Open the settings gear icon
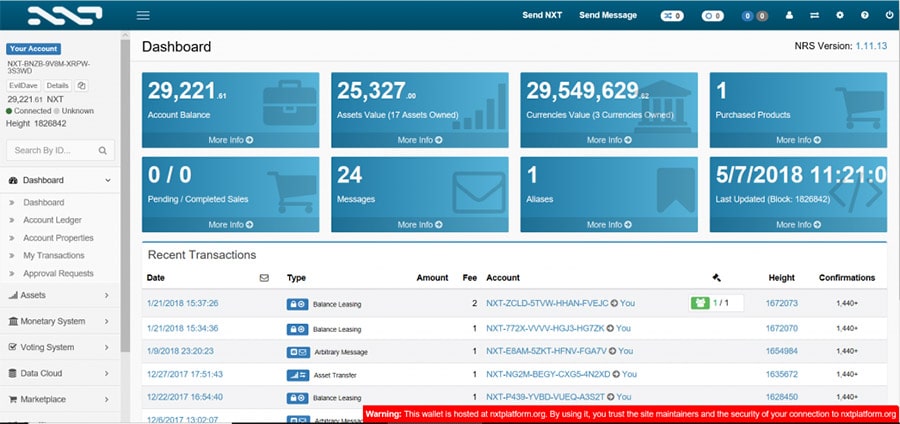 [x=840, y=15]
